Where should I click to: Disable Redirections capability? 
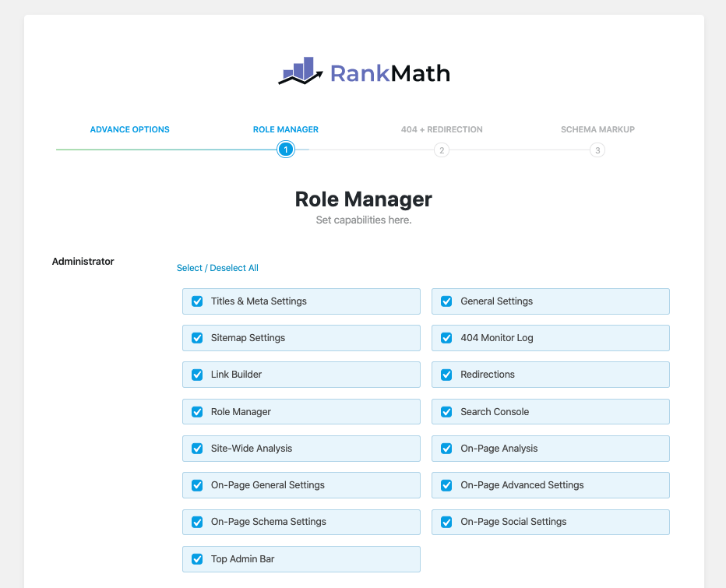[x=446, y=375]
